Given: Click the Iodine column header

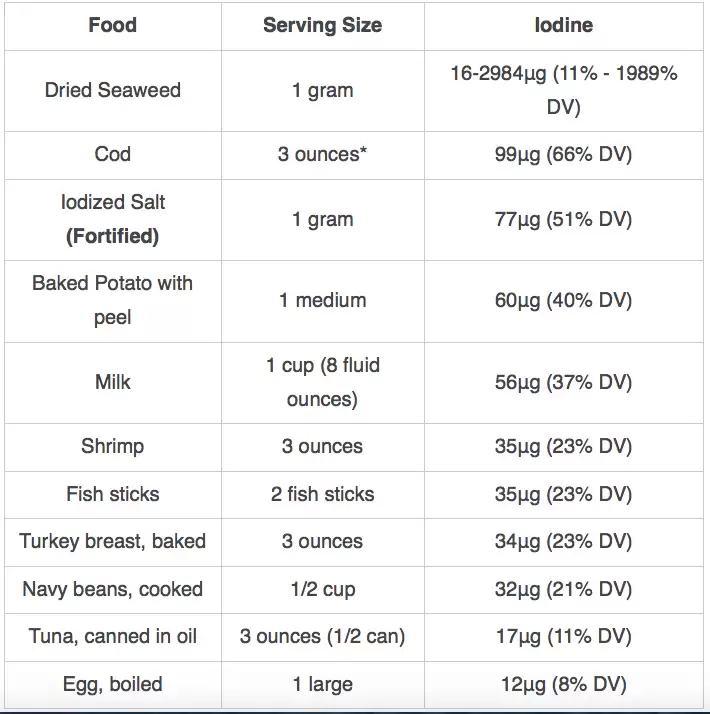Looking at the screenshot, I should click(x=563, y=25).
